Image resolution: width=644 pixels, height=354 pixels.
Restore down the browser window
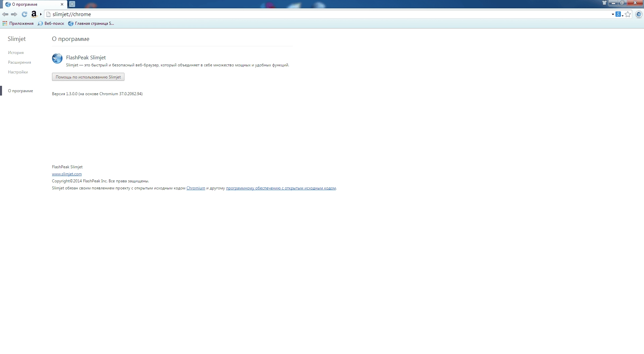622,3
